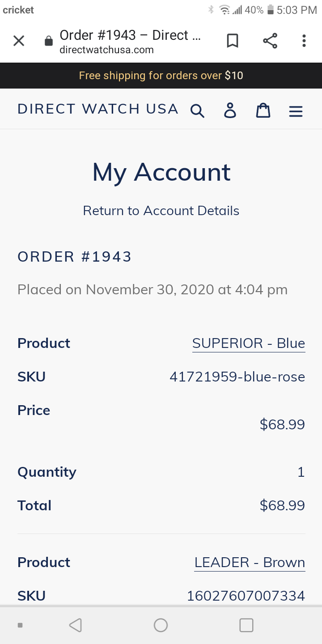The width and height of the screenshot is (322, 644).
Task: Open the user account icon
Action: tap(230, 110)
